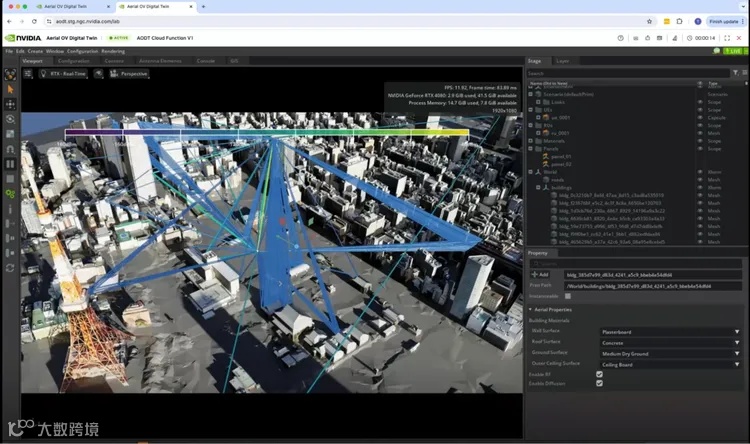Viewport: 750px width, 444px height.
Task: Toggle the Enable RF checkbox
Action: tap(599, 374)
